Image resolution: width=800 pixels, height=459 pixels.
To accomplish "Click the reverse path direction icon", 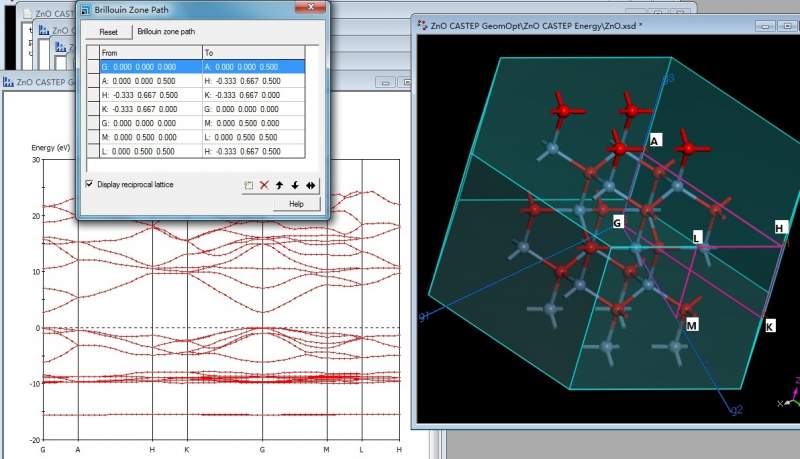I will [x=311, y=185].
